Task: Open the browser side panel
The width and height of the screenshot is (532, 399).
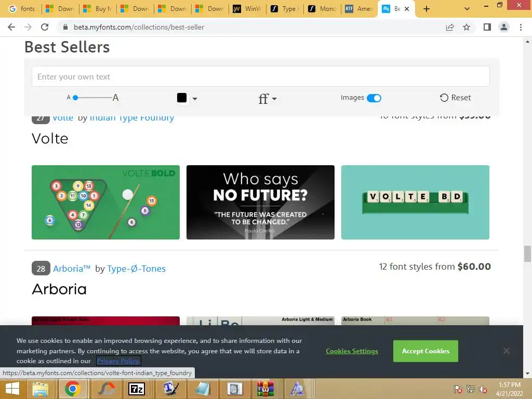Action: [487, 27]
